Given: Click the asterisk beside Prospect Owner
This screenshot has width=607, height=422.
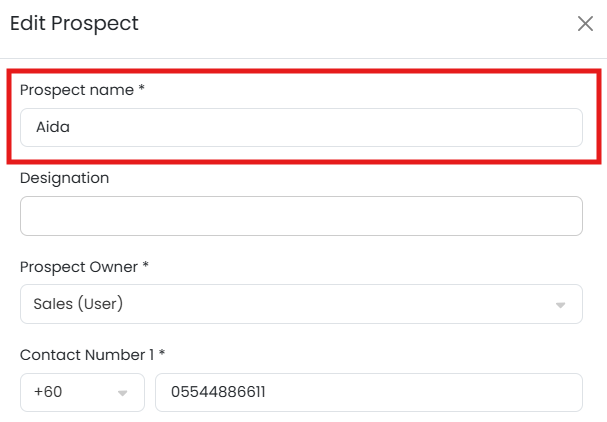Looking at the screenshot, I should [146, 266].
